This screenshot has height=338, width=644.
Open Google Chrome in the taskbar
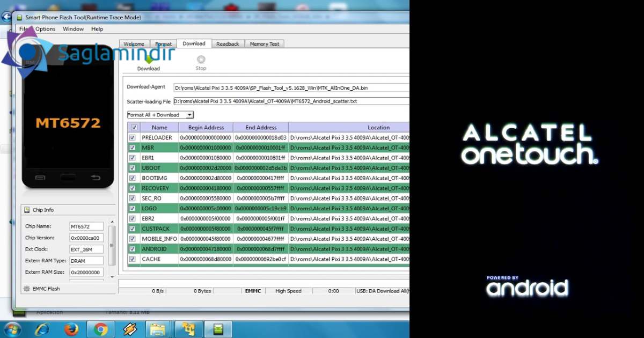[x=100, y=329]
